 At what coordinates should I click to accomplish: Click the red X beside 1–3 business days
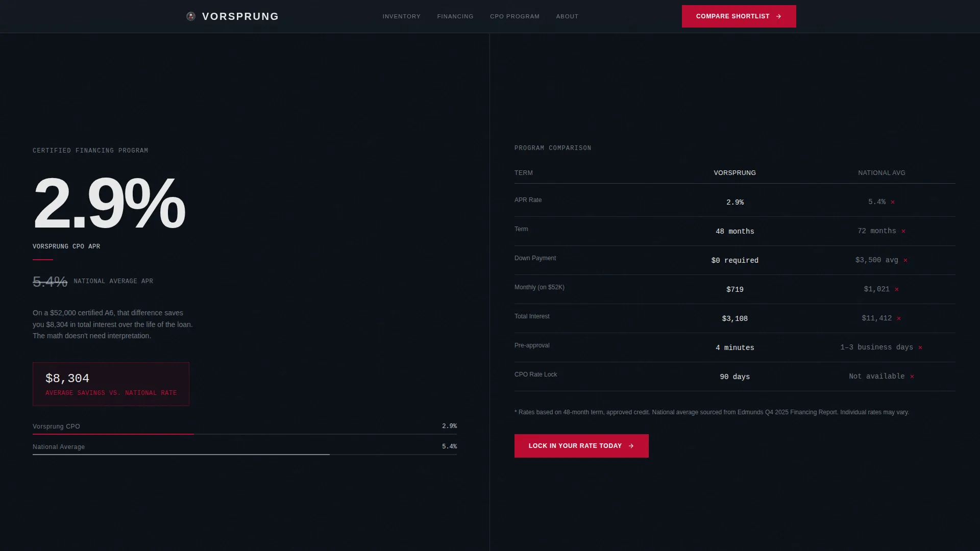point(920,347)
